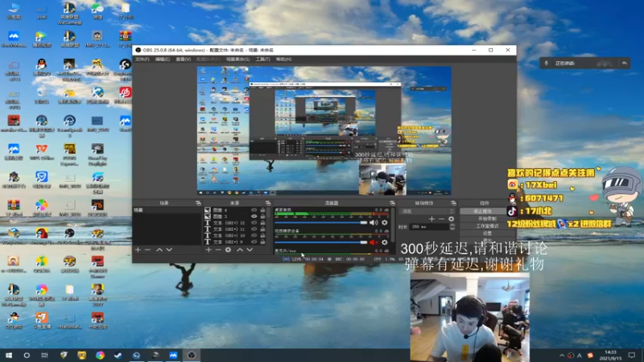Show hidden system tray icons chevron
The width and height of the screenshot is (644, 362).
[562, 356]
